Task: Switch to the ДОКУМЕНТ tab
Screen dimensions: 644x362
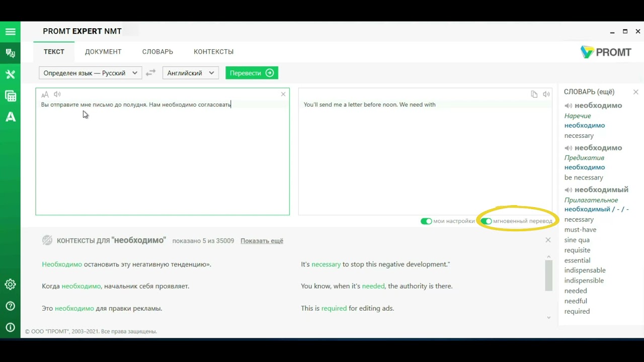Action: [x=103, y=52]
